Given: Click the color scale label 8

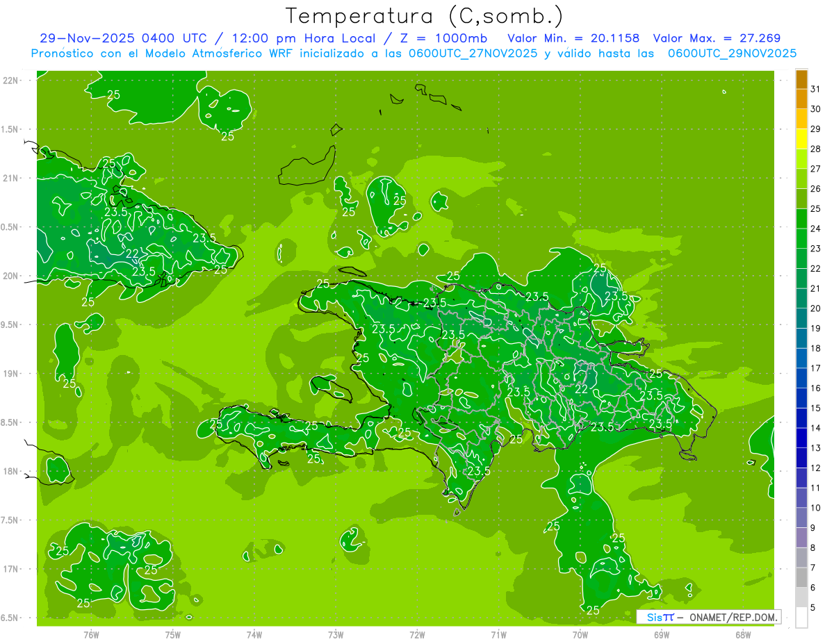Looking at the screenshot, I should [813, 547].
